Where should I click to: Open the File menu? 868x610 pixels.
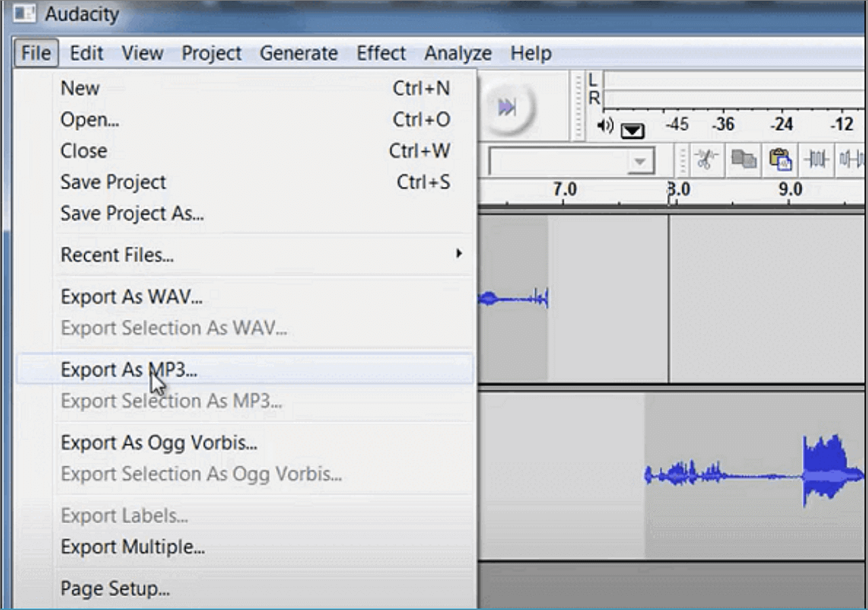coord(36,53)
